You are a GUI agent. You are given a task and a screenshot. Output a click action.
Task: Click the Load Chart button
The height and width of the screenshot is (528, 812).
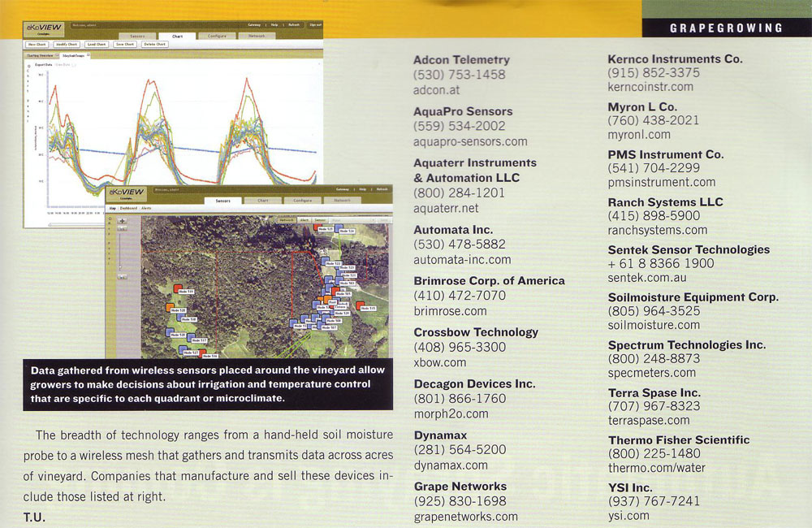pos(97,45)
